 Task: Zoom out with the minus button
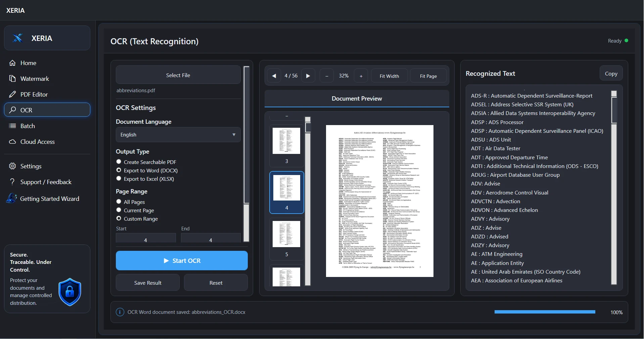point(327,76)
